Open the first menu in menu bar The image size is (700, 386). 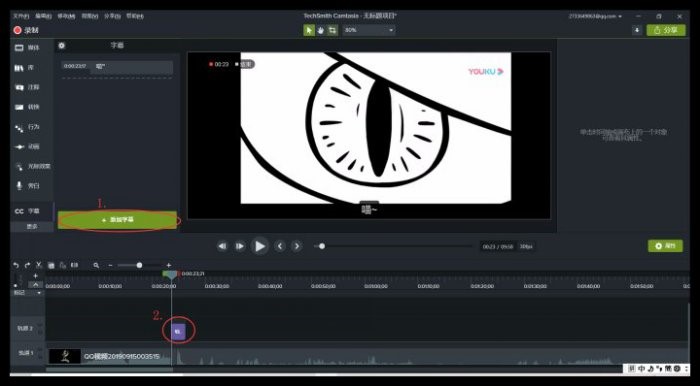(21, 16)
